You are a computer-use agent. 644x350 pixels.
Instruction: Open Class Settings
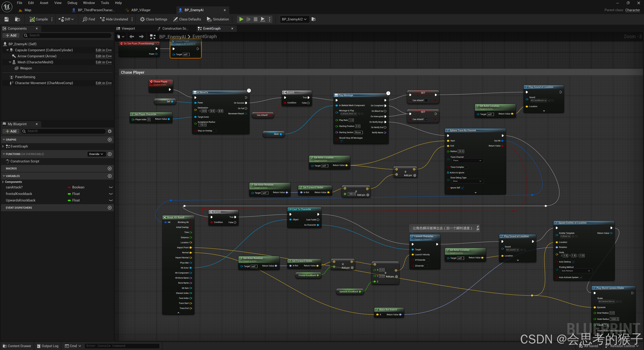click(153, 19)
